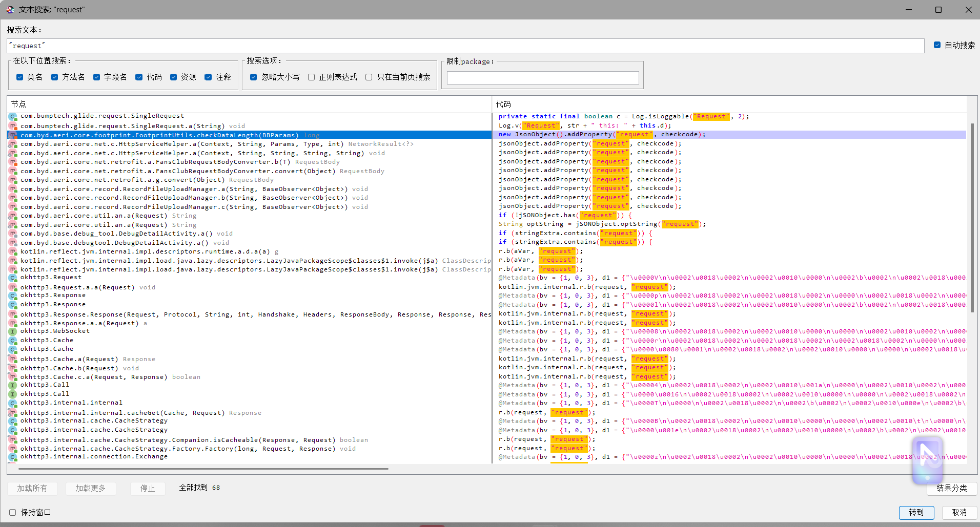Select the okhttp3.Response.Response(Request, Protocol...) row

click(x=249, y=314)
